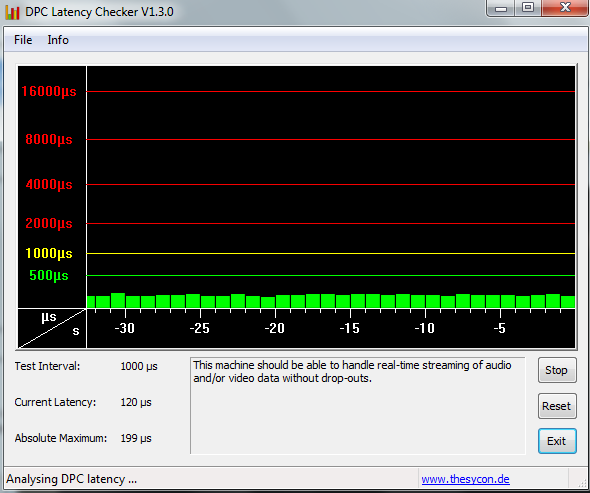Click the Reset button

557,406
